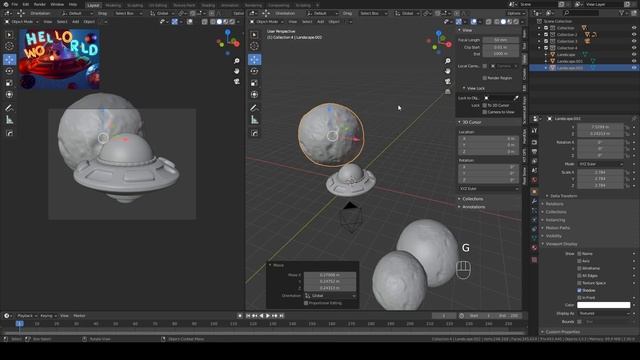Open outliner filter funnel icon
The height and width of the screenshot is (360, 640).
point(622,13)
